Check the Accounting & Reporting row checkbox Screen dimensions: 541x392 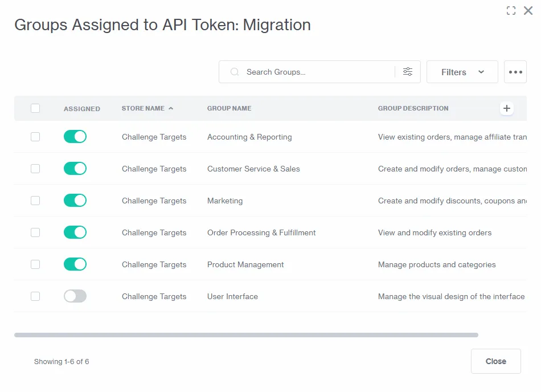tap(35, 137)
